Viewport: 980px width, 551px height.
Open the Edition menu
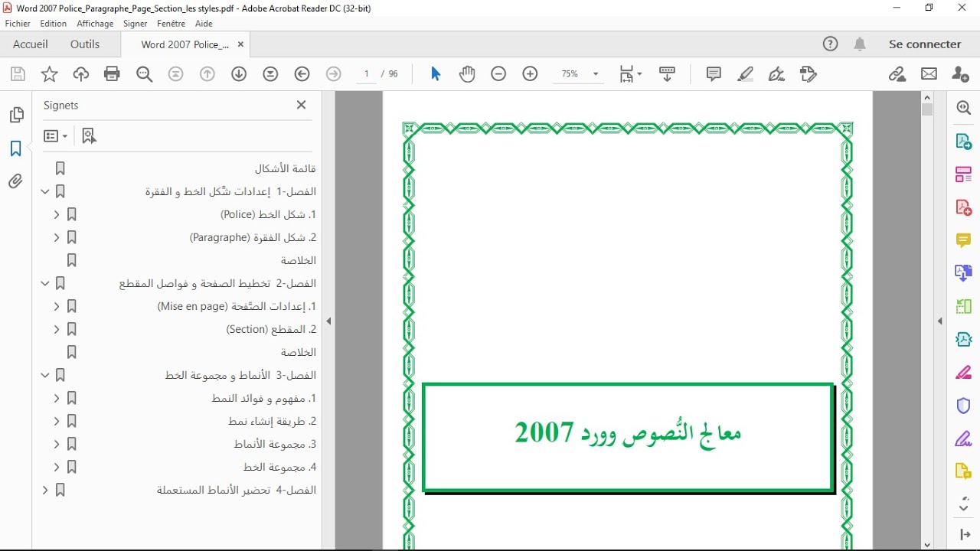pyautogui.click(x=54, y=24)
